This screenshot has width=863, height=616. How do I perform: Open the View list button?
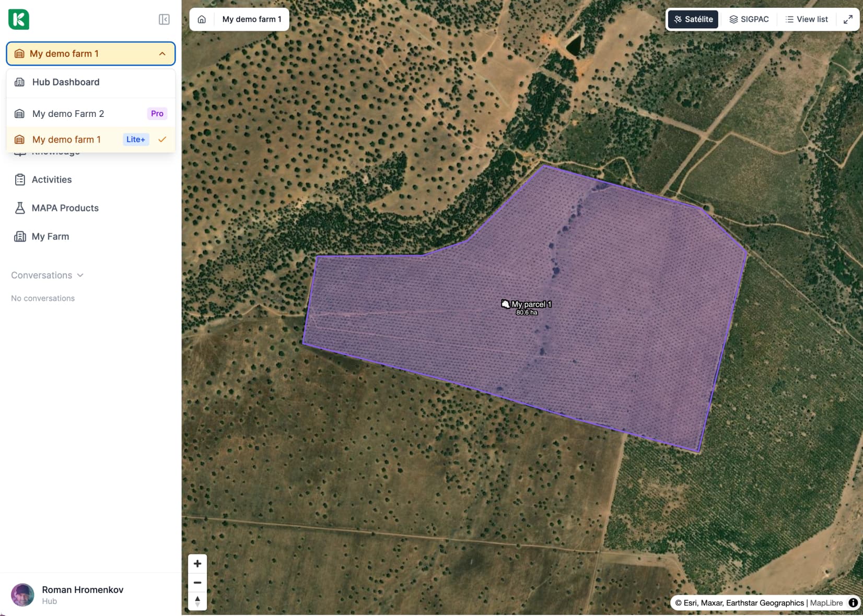point(807,19)
